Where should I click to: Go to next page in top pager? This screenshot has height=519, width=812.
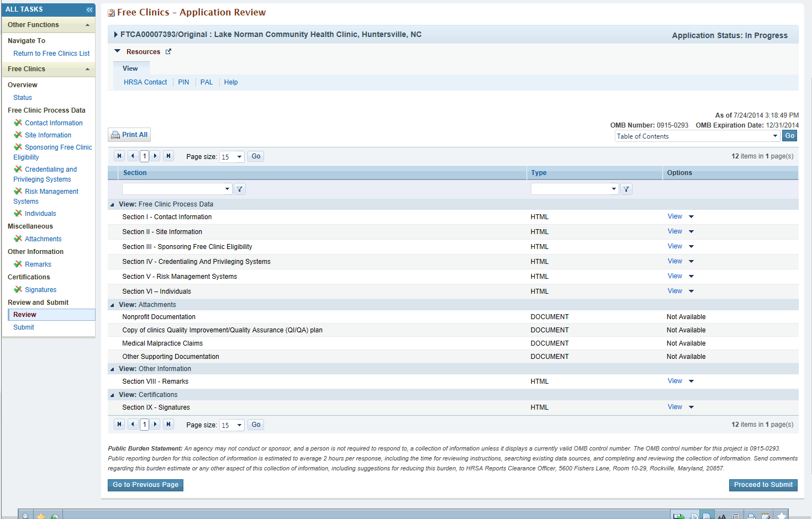(x=155, y=156)
